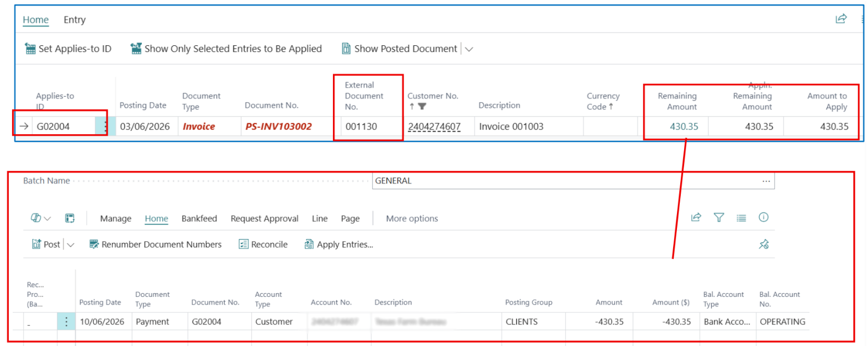Click the edit list icon beside Manage
The width and height of the screenshot is (868, 346).
coord(70,218)
